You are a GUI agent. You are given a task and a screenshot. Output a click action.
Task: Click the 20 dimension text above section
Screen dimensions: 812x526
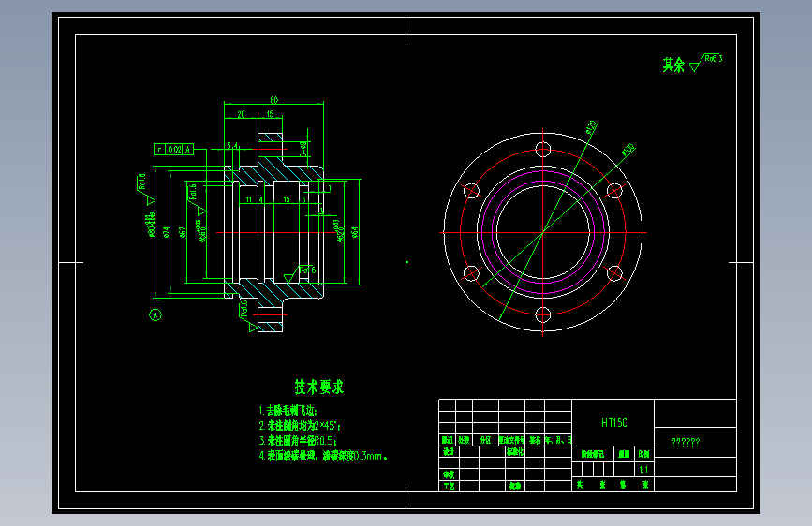[242, 114]
